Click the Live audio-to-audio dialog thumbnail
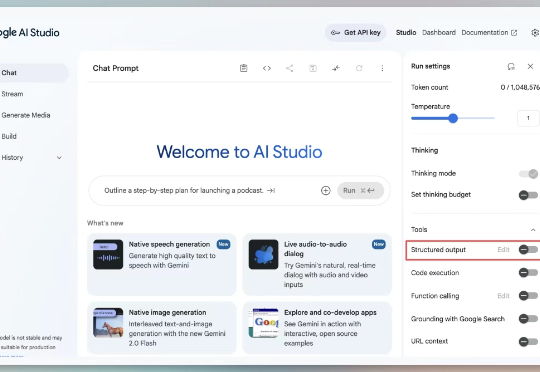The height and width of the screenshot is (372, 540). pyautogui.click(x=263, y=254)
